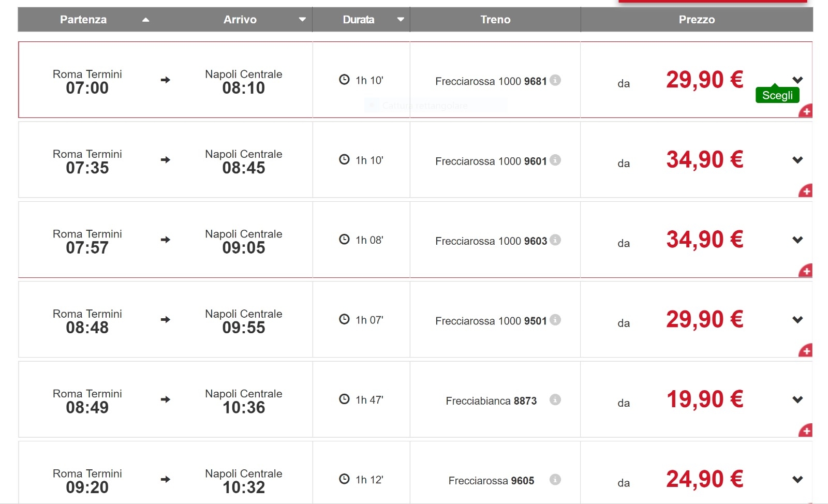Image resolution: width=828 pixels, height=504 pixels.
Task: Click the Treno column header
Action: (495, 20)
